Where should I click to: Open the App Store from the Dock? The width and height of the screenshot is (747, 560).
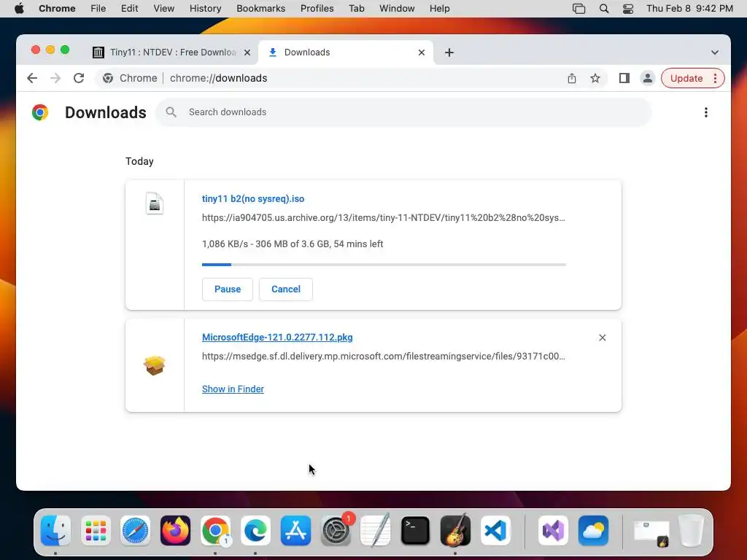[x=295, y=531]
